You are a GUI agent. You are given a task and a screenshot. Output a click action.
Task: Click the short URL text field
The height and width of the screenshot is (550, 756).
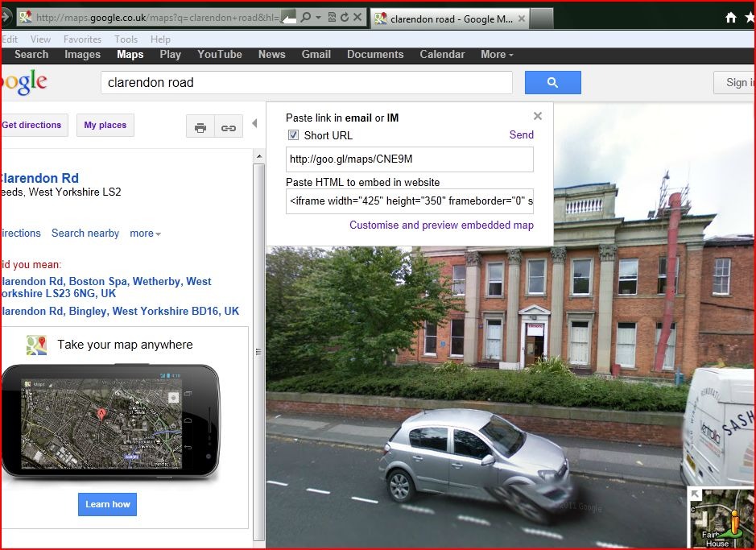pos(410,159)
